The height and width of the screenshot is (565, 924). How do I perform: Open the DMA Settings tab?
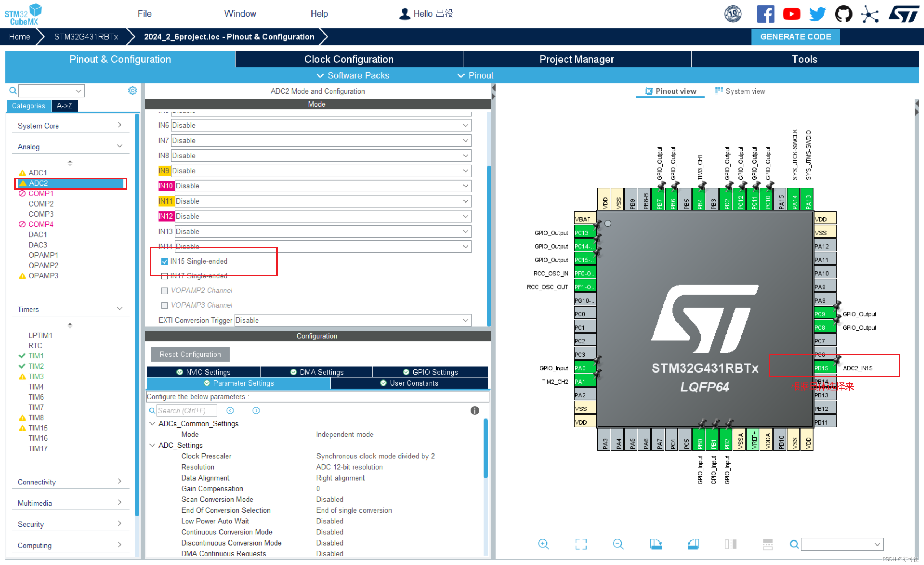pyautogui.click(x=317, y=372)
